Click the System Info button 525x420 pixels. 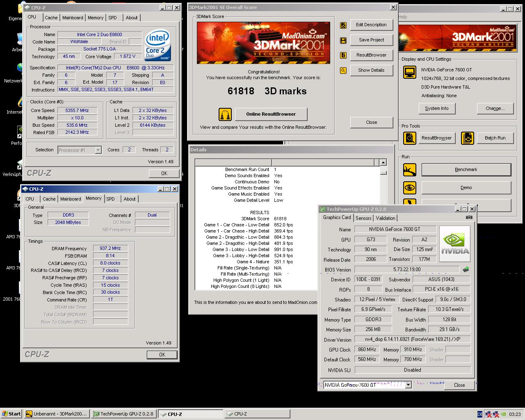click(437, 109)
